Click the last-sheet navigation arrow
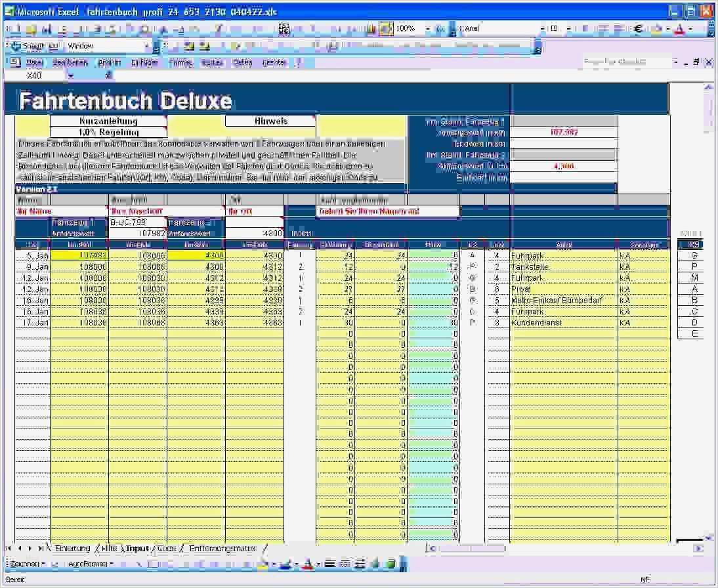The height and width of the screenshot is (588, 718). pos(41,549)
